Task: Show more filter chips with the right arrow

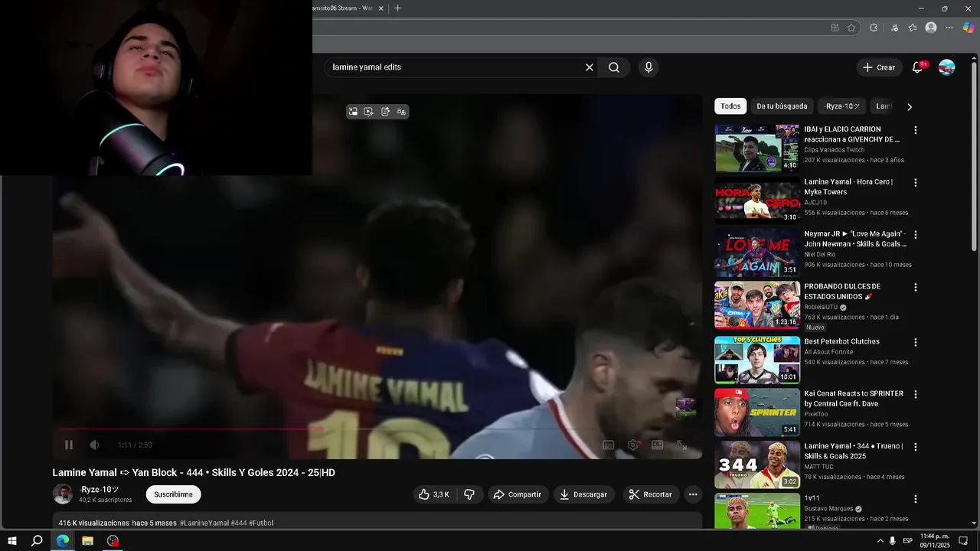Action: coord(910,107)
